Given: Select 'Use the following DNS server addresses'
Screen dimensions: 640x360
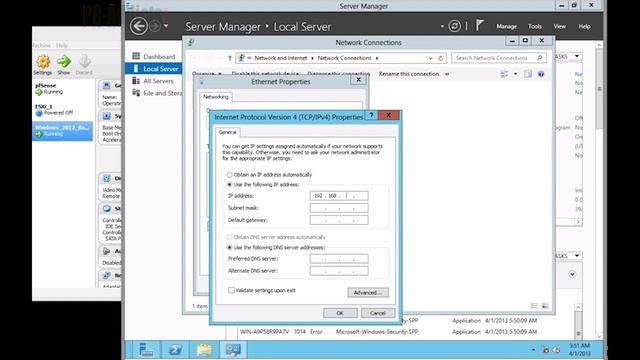Looking at the screenshot, I should (229, 248).
